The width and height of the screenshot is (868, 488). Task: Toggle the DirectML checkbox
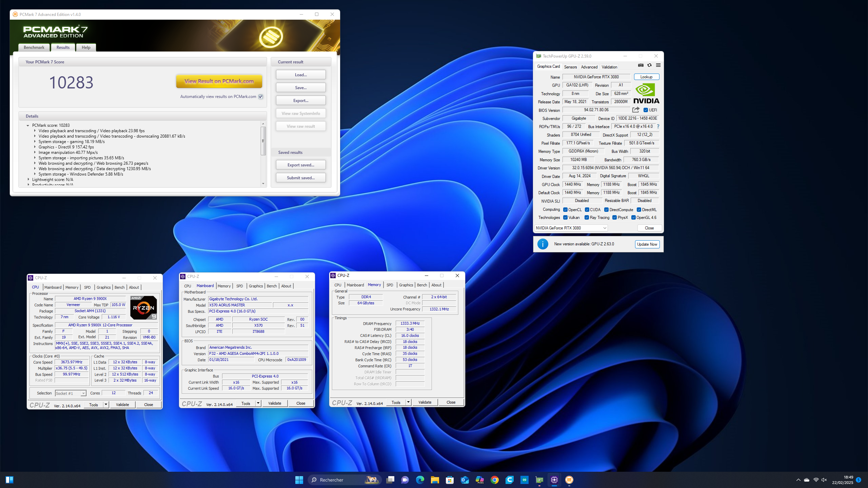click(x=639, y=210)
